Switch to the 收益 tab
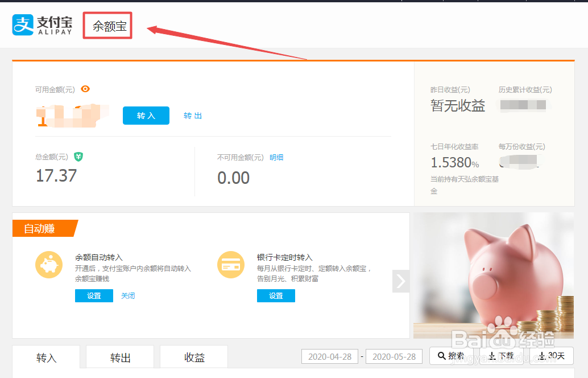Screen dimensions: 588x378 point(194,358)
